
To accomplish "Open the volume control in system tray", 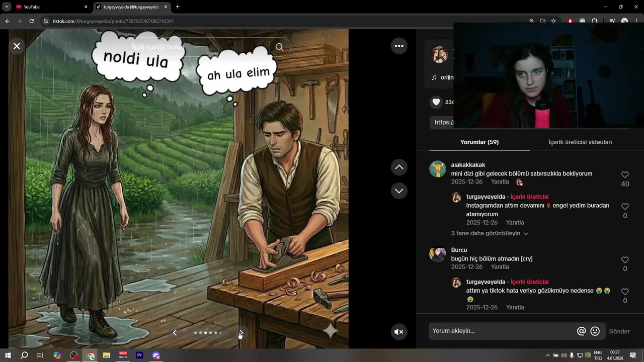I will [x=563, y=355].
